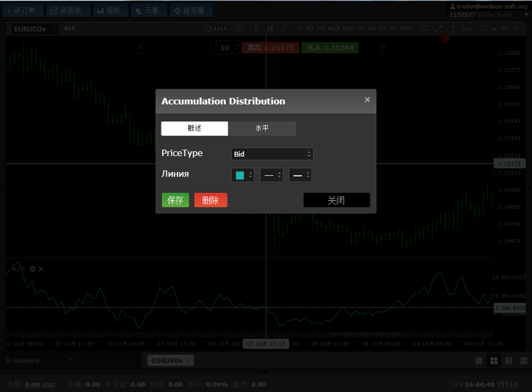Click the hamburger icon left of volume
Screen dimensions: 532x392
[140, 47]
